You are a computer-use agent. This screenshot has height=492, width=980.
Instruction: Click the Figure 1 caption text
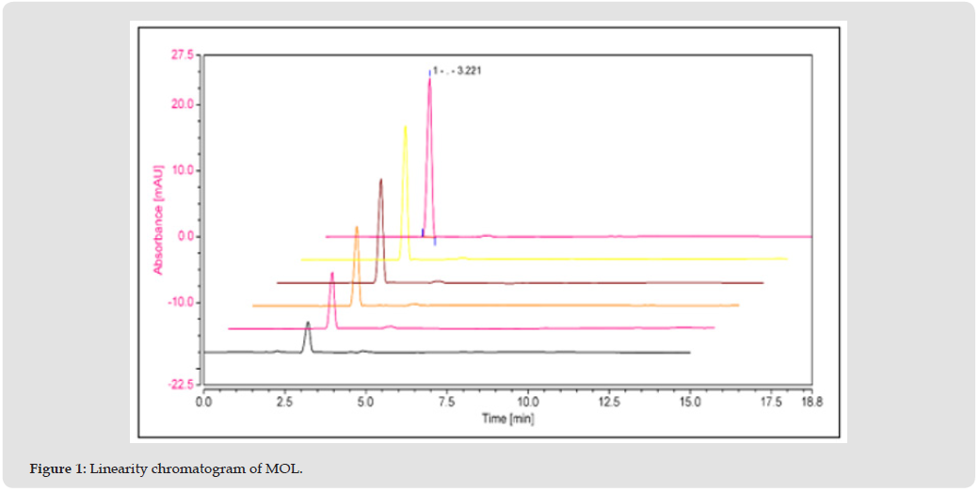point(164,468)
